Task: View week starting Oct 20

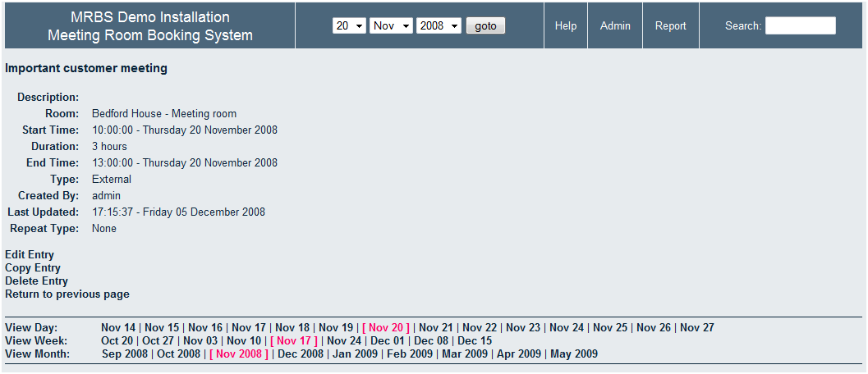Action: pyautogui.click(x=117, y=341)
